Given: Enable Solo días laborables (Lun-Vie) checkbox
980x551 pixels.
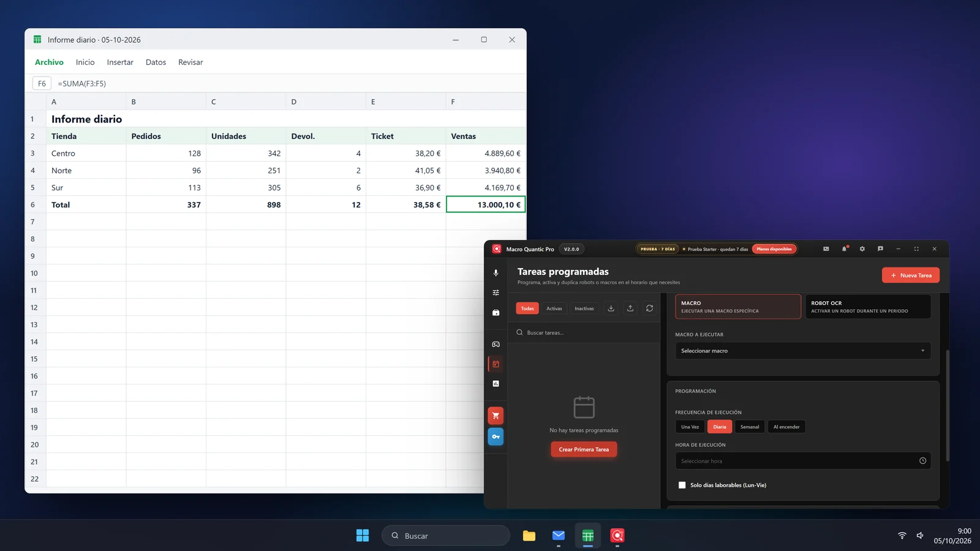Looking at the screenshot, I should 682,485.
